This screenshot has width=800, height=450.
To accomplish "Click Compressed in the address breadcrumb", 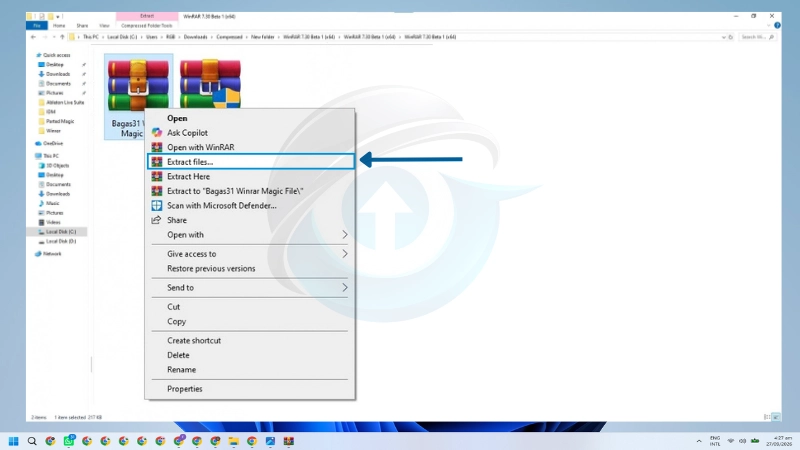I will click(x=229, y=37).
